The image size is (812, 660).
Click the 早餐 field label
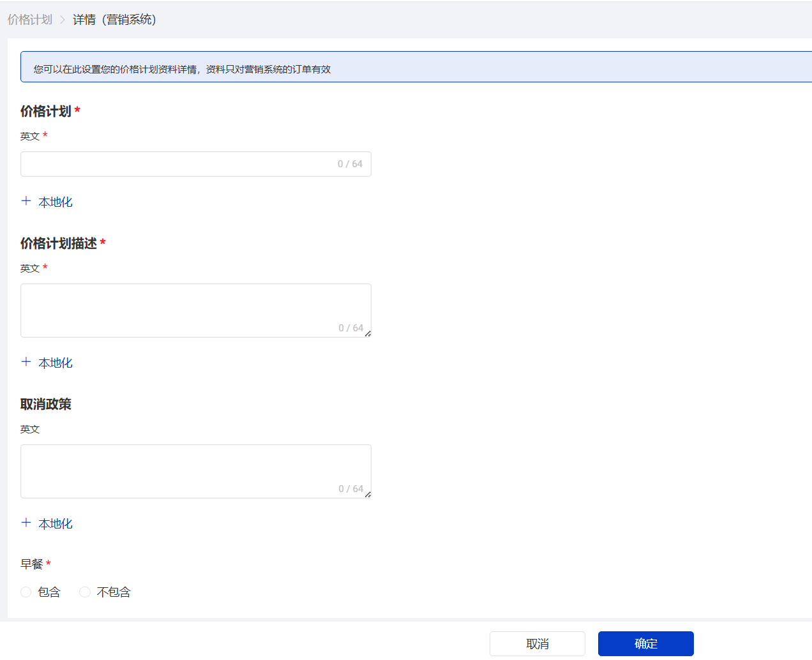coord(31,564)
